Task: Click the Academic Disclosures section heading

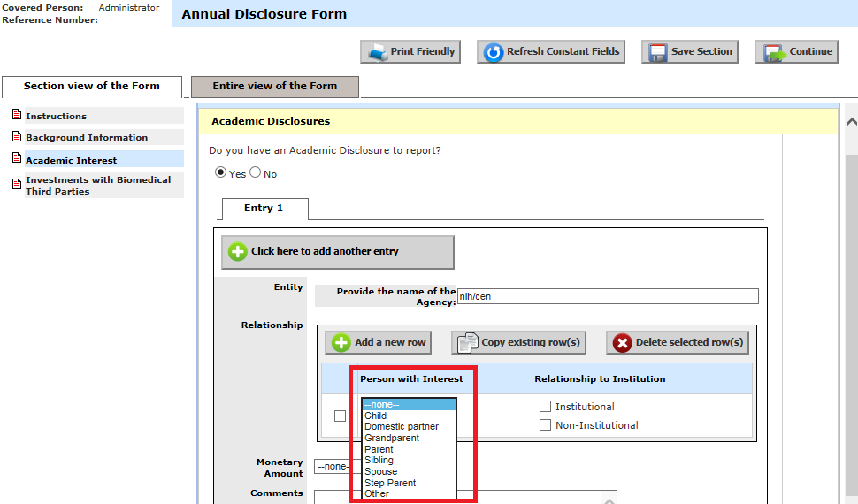Action: point(271,121)
